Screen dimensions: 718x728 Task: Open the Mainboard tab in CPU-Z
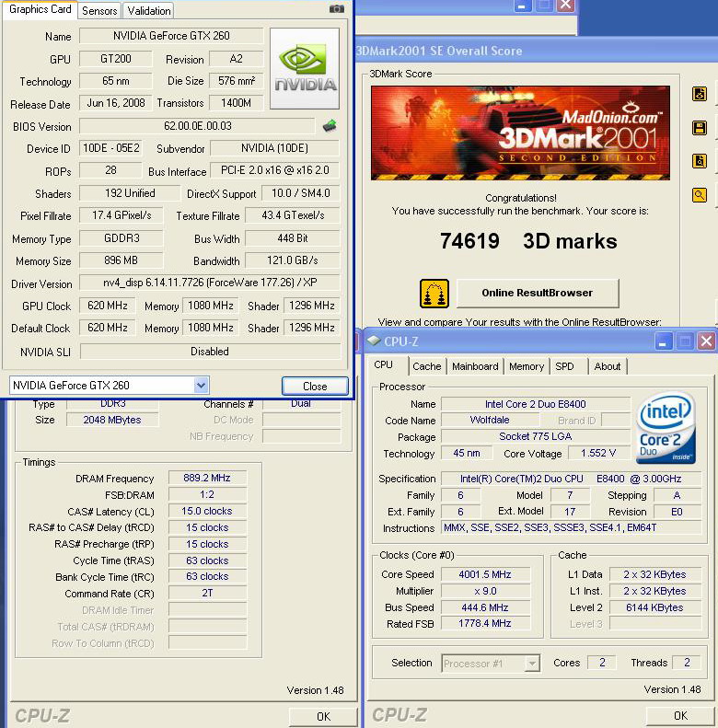[x=475, y=366]
